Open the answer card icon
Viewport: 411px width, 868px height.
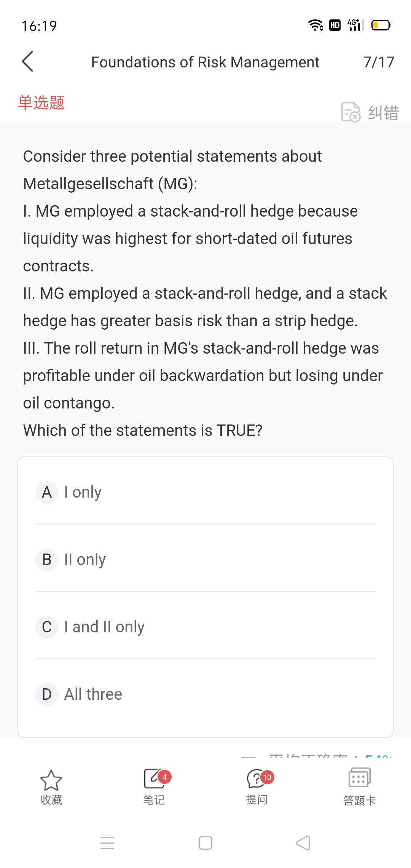359,778
